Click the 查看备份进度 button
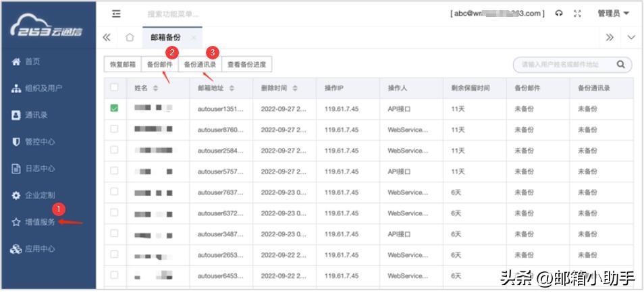644x295 pixels. coord(247,65)
